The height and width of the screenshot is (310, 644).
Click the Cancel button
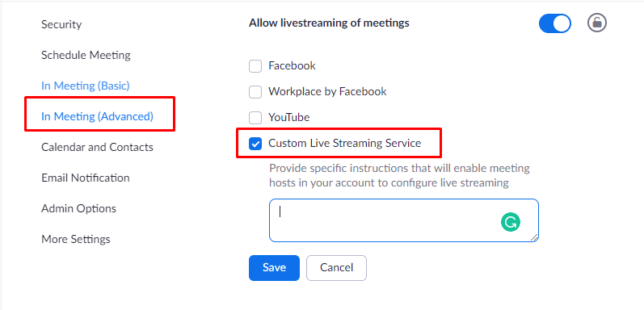336,268
